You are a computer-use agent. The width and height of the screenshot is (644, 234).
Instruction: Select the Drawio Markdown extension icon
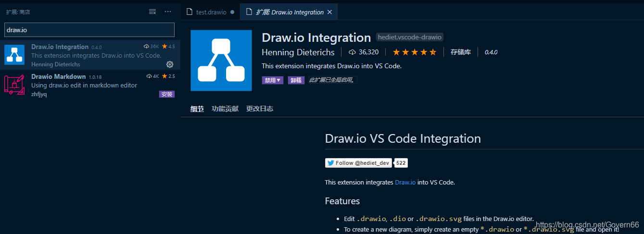[14, 85]
